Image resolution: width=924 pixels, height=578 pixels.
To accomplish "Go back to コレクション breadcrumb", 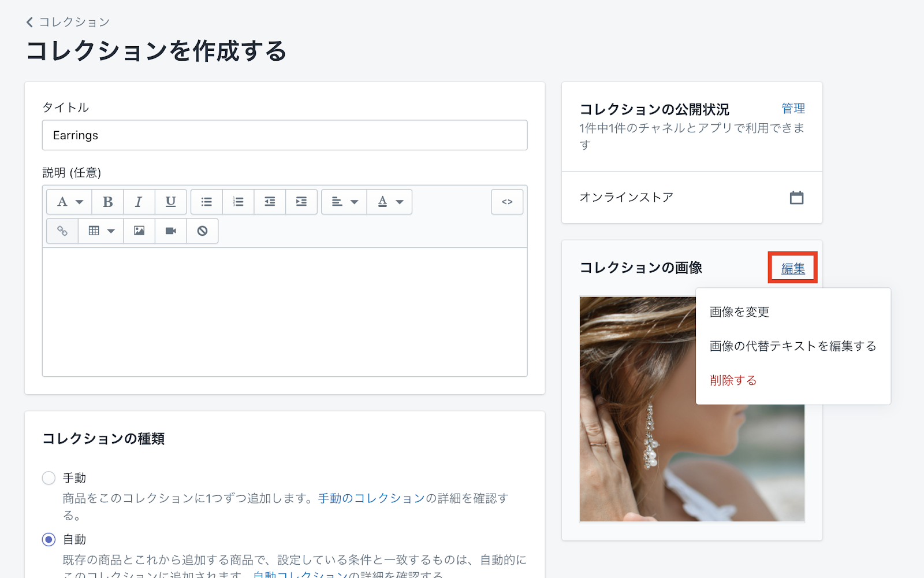I will click(x=68, y=22).
